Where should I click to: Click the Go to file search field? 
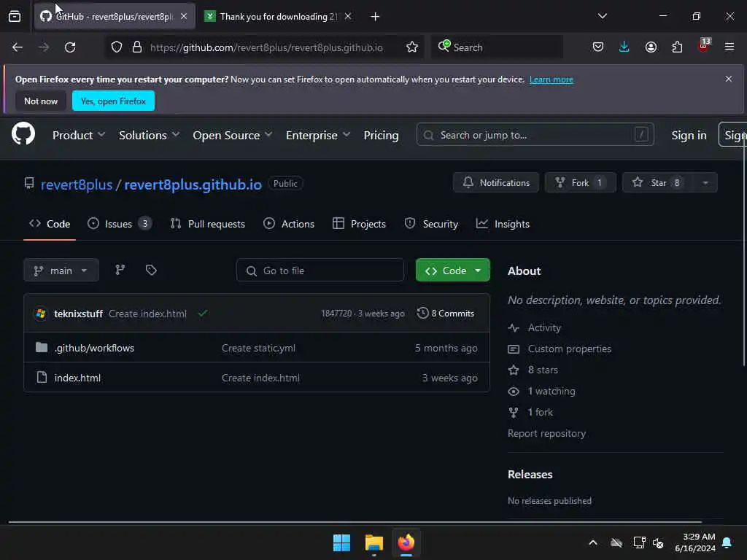click(320, 271)
